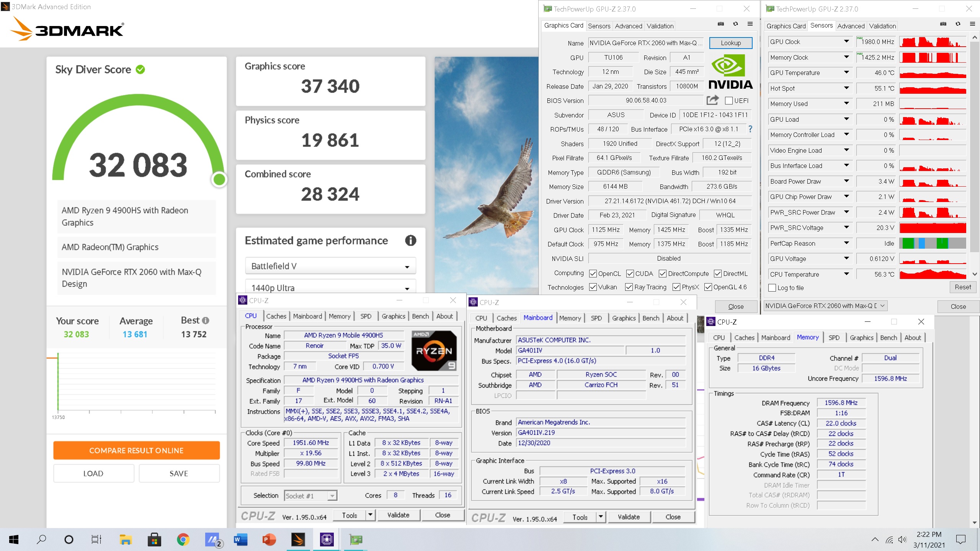This screenshot has height=551, width=980.
Task: Click Validate in CPU-Z Mainboard window
Action: point(629,517)
